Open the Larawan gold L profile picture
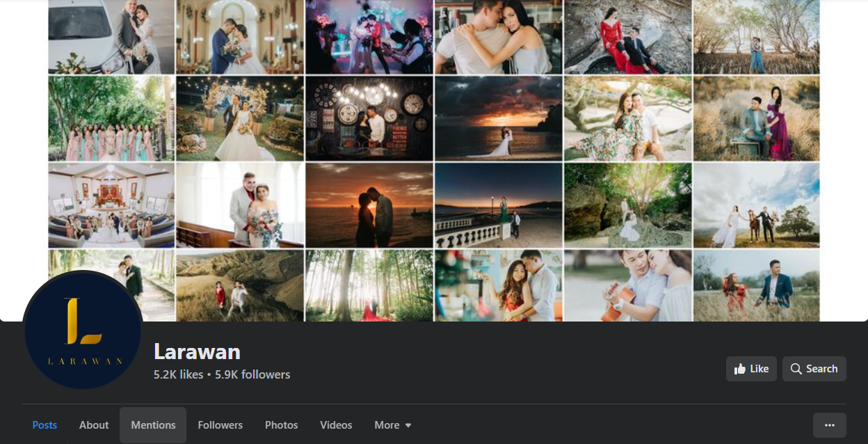 83,329
